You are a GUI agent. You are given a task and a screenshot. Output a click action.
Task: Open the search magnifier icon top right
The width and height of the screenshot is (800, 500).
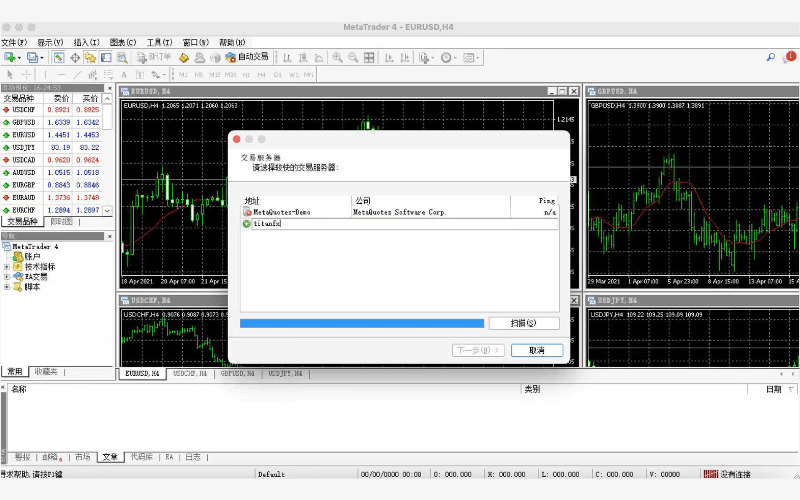coord(770,57)
